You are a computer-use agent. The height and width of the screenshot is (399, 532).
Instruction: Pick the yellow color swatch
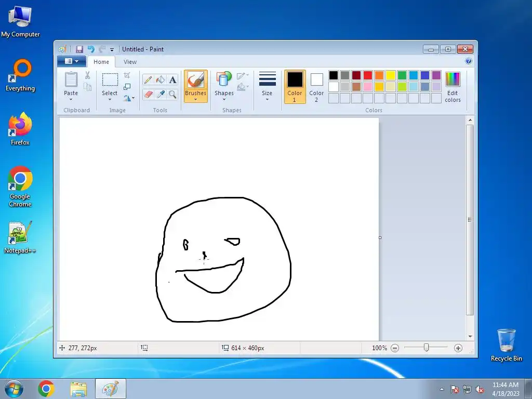tap(391, 75)
